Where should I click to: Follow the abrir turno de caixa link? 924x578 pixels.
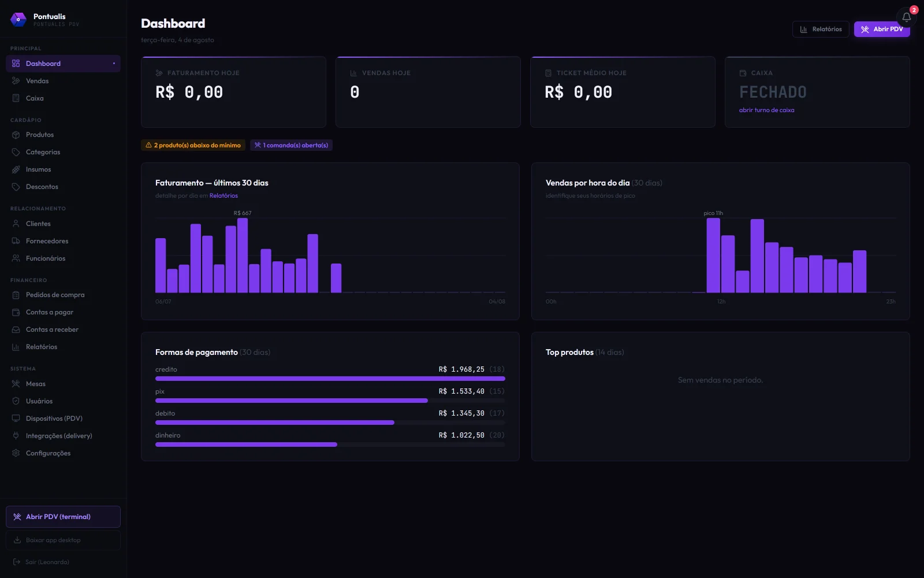coord(766,110)
